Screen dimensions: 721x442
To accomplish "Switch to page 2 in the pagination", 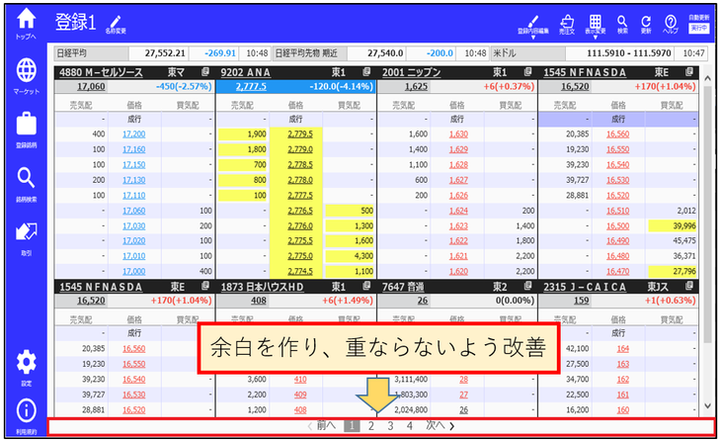I will pos(371,426).
